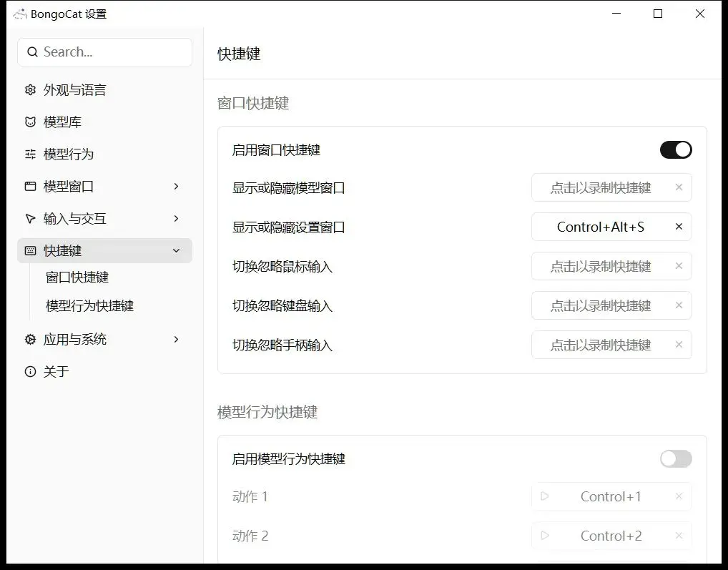Click the 动作 2 label
This screenshot has width=728, height=570.
[250, 536]
